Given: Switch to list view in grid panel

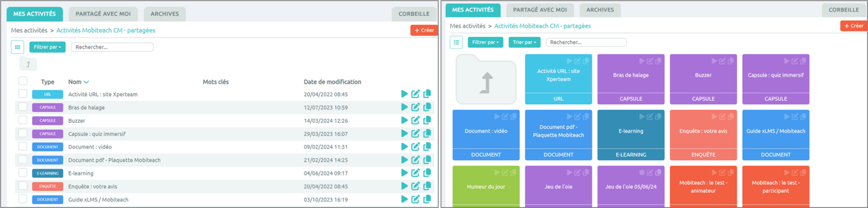Looking at the screenshot, I should click(x=456, y=42).
